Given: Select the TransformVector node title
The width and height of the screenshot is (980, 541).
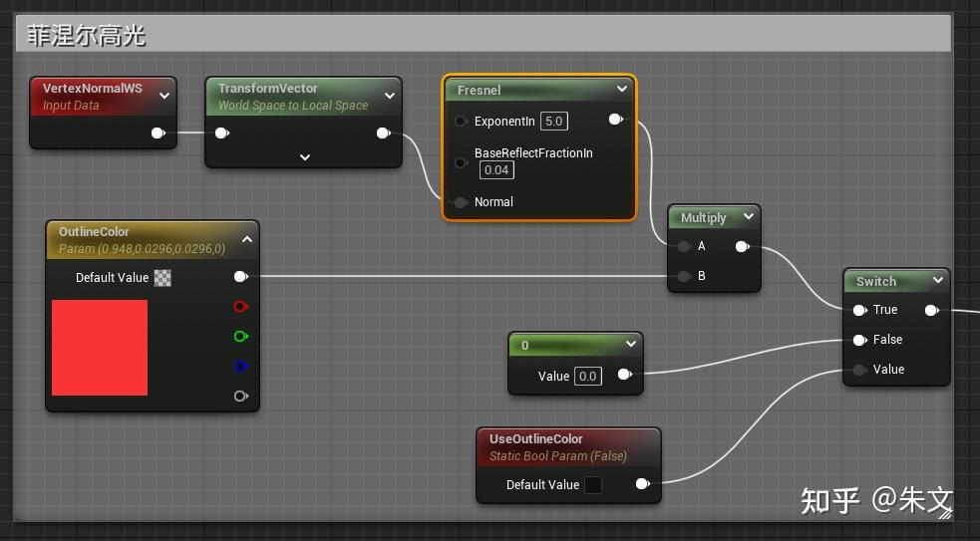Looking at the screenshot, I should click(267, 88).
